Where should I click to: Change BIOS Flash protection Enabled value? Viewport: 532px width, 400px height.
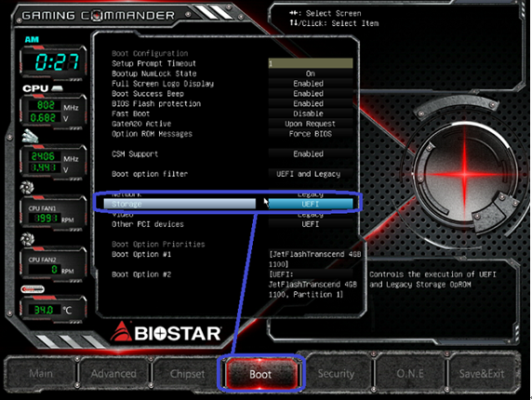point(311,103)
